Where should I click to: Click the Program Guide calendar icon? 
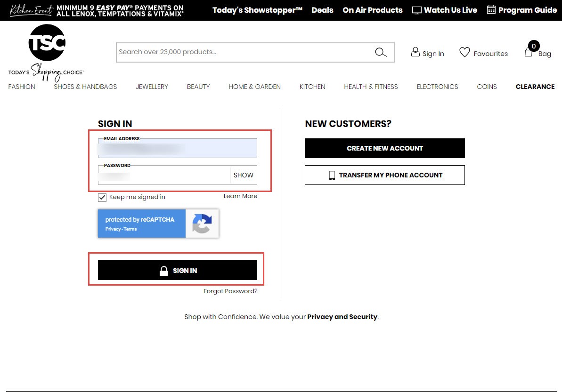click(x=491, y=10)
